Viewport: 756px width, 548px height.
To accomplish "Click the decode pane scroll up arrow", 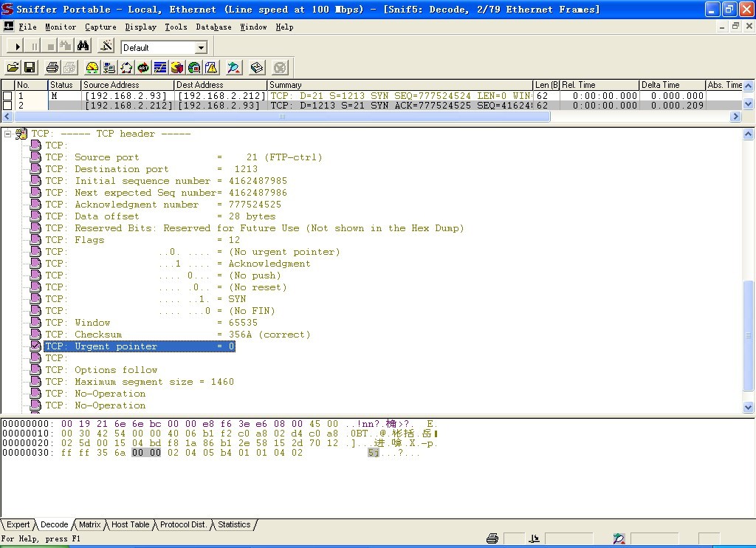I will click(749, 134).
